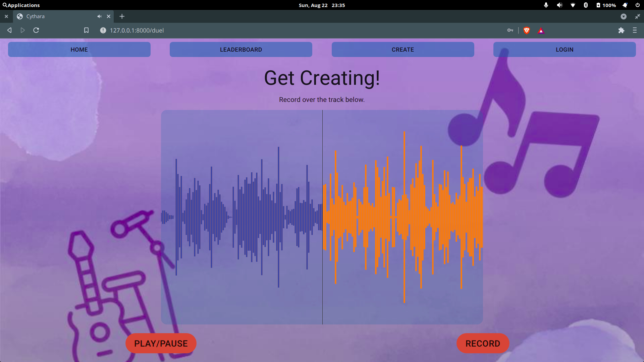The width and height of the screenshot is (644, 362).
Task: Expand the tab list dropdown arrow
Action: click(x=624, y=16)
